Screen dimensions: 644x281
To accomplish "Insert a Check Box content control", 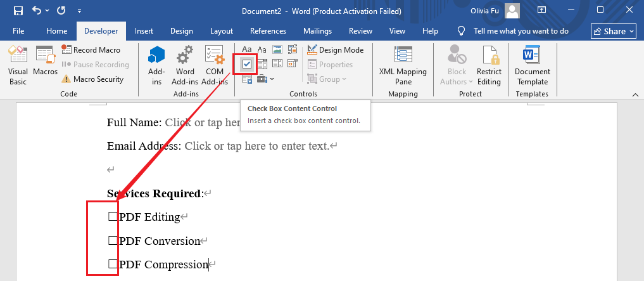I will pyautogui.click(x=247, y=64).
